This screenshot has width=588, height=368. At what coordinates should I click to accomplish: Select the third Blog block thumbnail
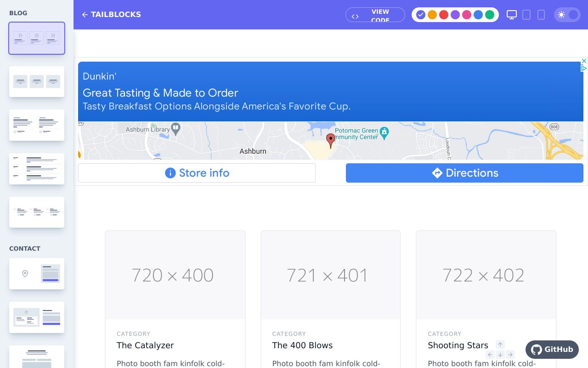[37, 125]
